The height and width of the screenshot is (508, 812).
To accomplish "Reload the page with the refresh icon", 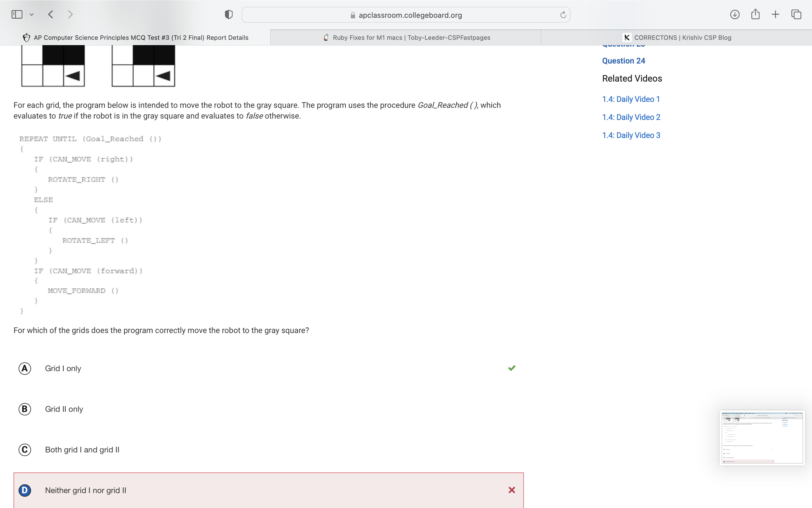I will [x=563, y=15].
